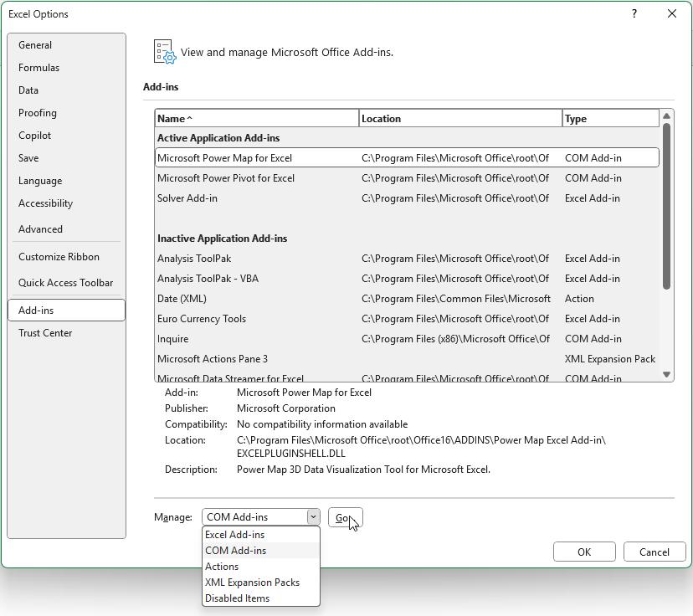Open the Trust Center category
This screenshot has width=693, height=616.
[x=66, y=333]
